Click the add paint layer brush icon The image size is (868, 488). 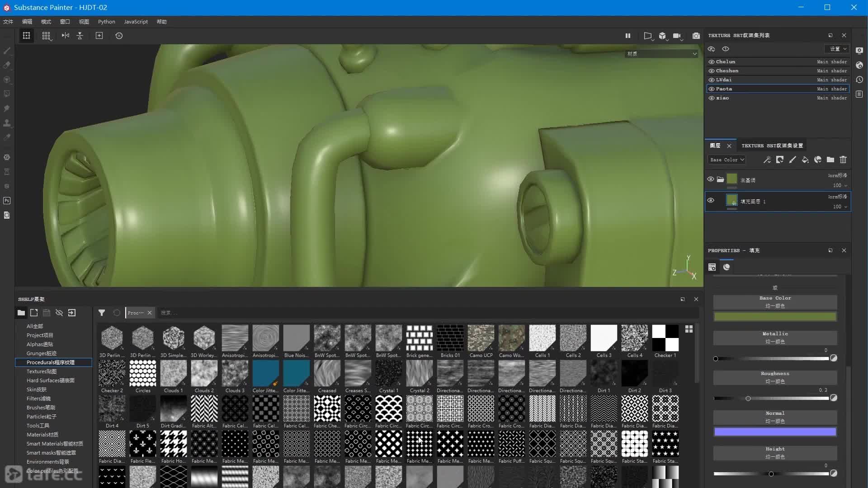(793, 160)
